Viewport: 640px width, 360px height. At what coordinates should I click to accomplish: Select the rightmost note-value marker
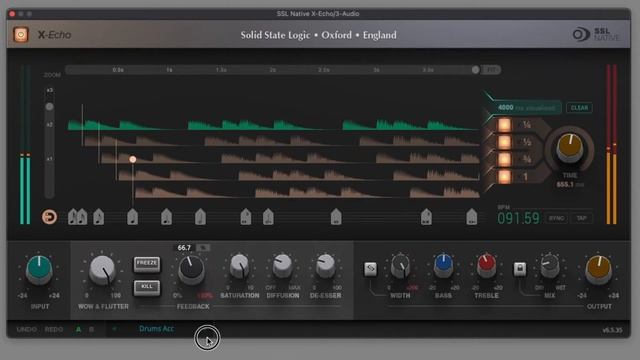tap(471, 217)
